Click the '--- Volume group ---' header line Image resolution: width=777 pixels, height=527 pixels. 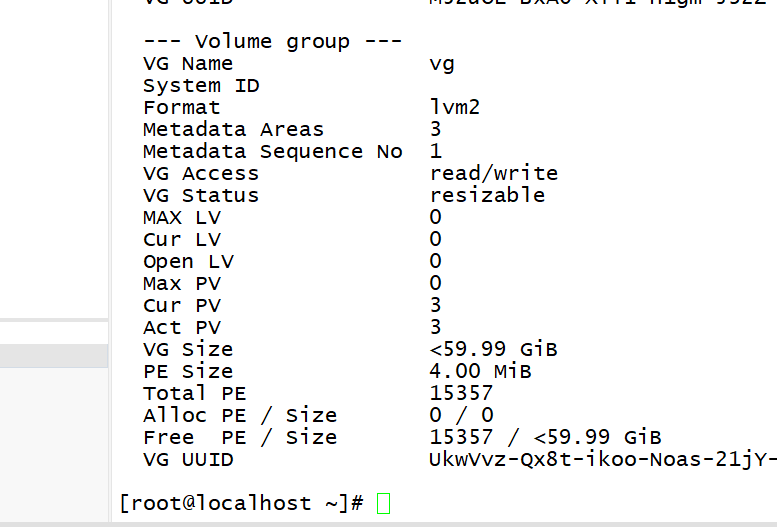coord(273,42)
